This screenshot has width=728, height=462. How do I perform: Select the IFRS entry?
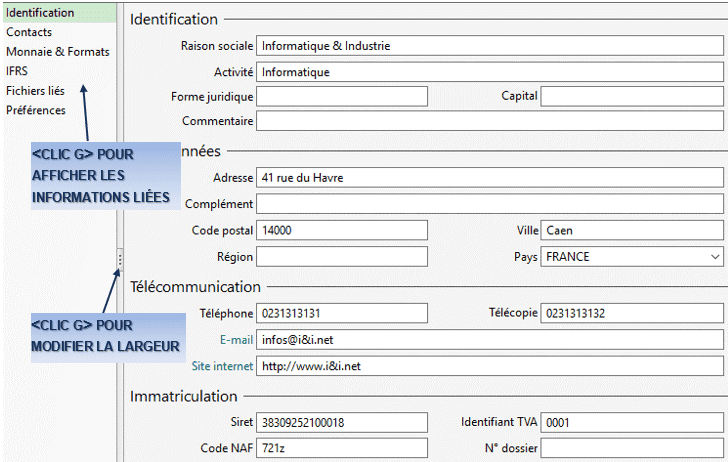coord(17,71)
